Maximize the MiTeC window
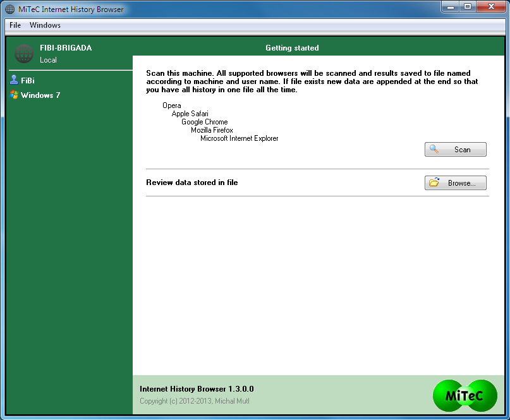 coord(468,6)
